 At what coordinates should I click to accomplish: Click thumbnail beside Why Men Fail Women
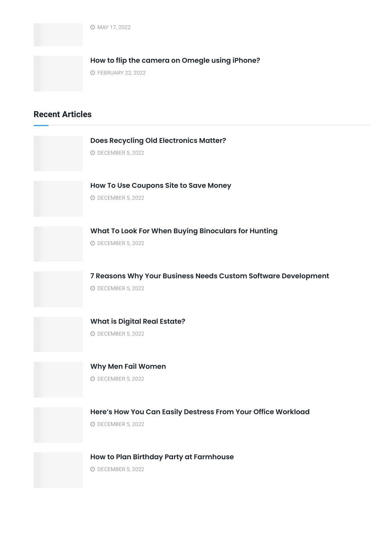click(58, 380)
